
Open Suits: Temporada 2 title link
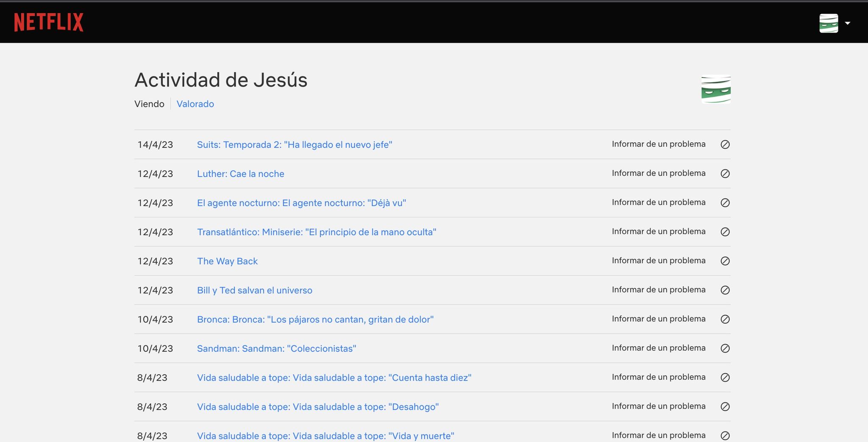tap(294, 145)
